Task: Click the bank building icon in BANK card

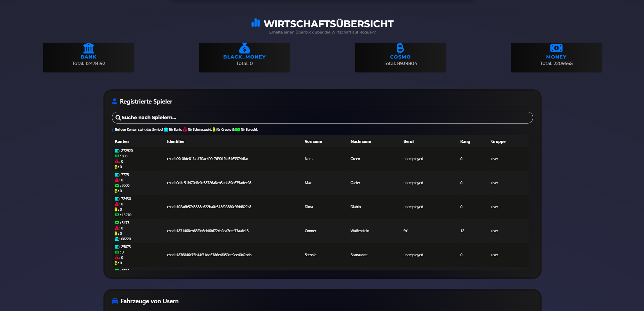Action: point(89,48)
